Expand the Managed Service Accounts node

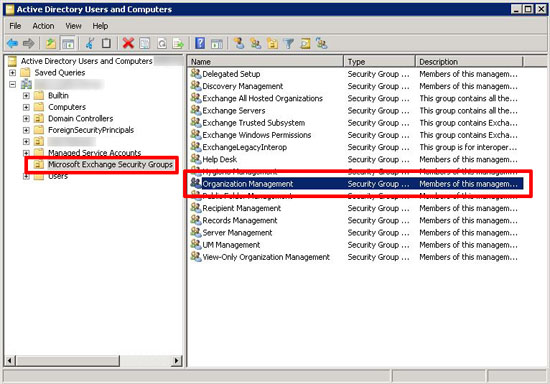pos(26,153)
